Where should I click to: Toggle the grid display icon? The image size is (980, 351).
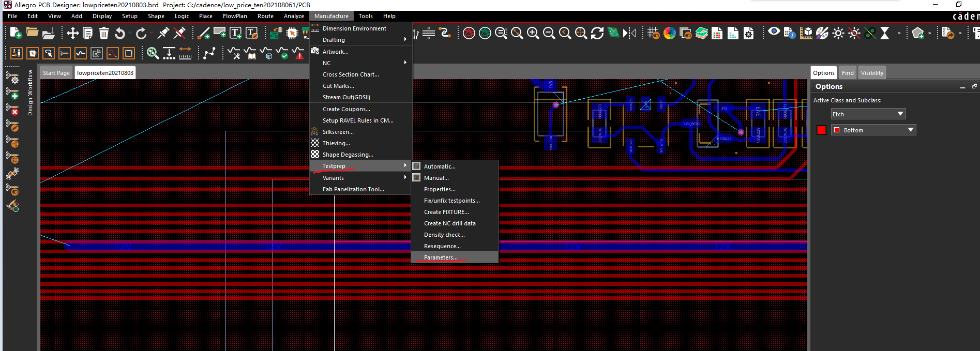[x=654, y=34]
